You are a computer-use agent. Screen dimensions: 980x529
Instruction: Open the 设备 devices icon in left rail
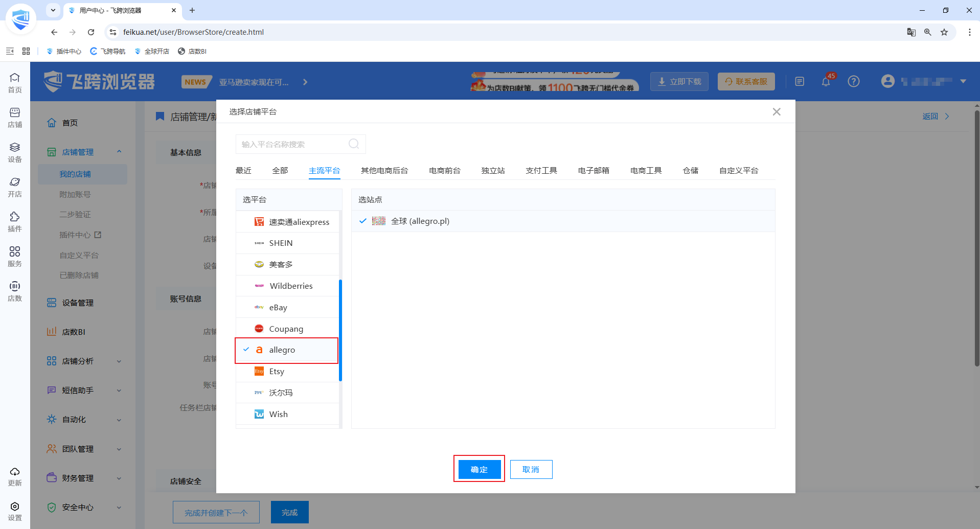15,152
